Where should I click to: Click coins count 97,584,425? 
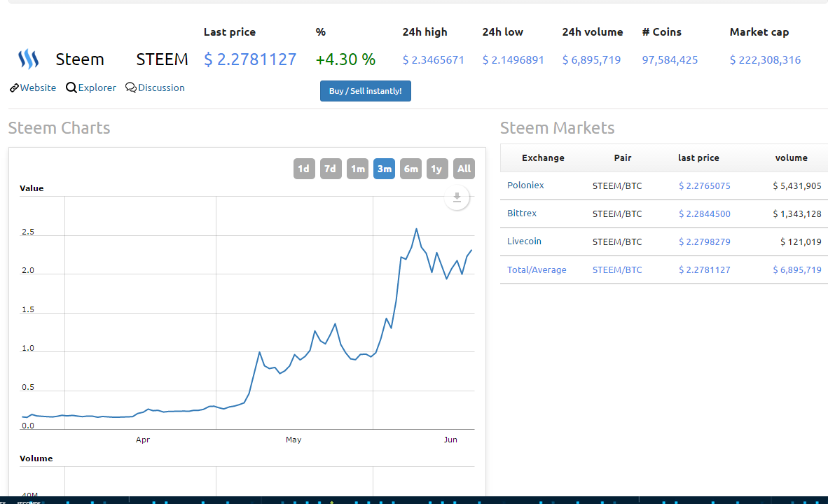pos(670,59)
